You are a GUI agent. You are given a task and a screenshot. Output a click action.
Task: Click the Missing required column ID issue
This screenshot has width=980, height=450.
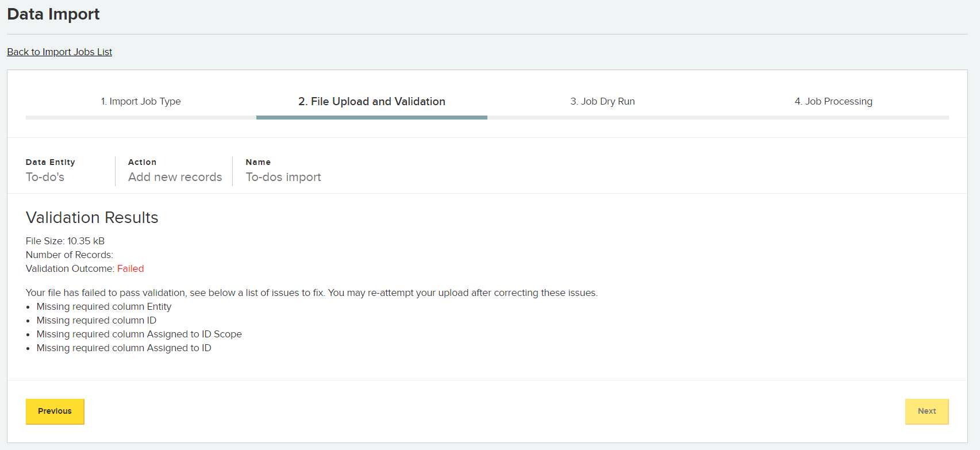pyautogui.click(x=97, y=320)
